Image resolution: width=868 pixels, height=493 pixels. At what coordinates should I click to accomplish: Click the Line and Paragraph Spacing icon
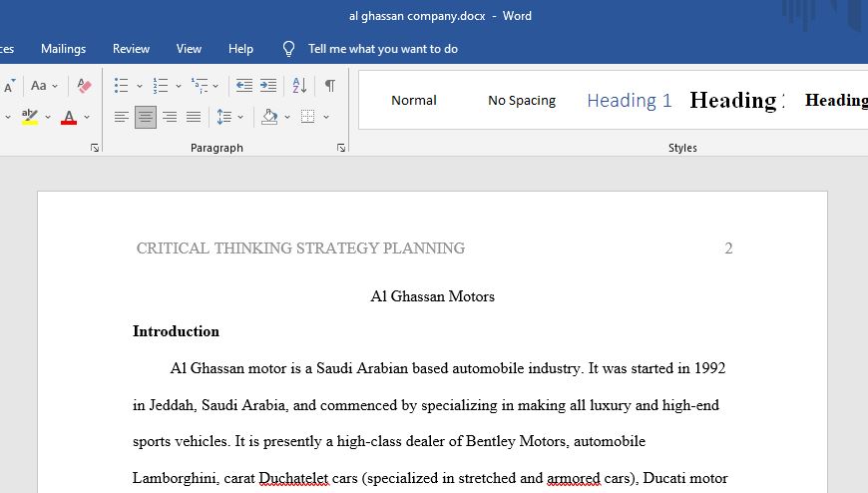[224, 117]
